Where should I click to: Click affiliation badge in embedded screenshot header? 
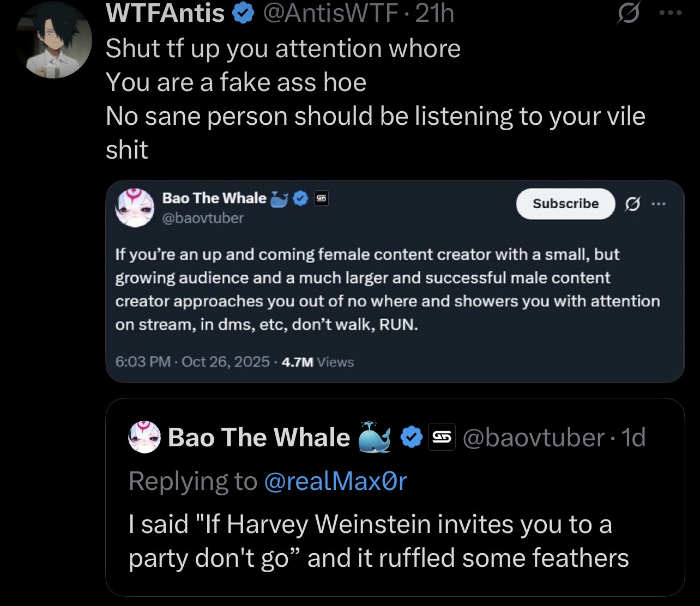point(321,199)
